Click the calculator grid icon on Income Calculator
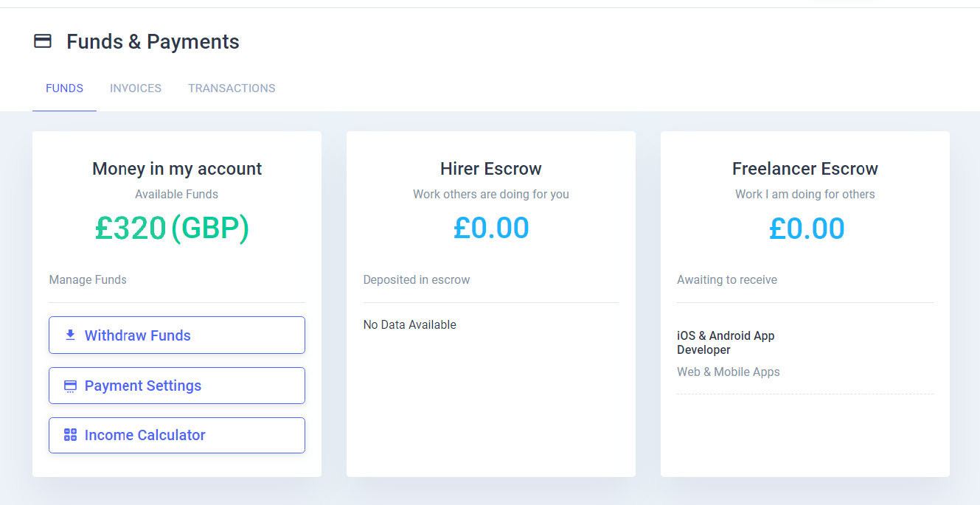The width and height of the screenshot is (980, 505). point(70,435)
